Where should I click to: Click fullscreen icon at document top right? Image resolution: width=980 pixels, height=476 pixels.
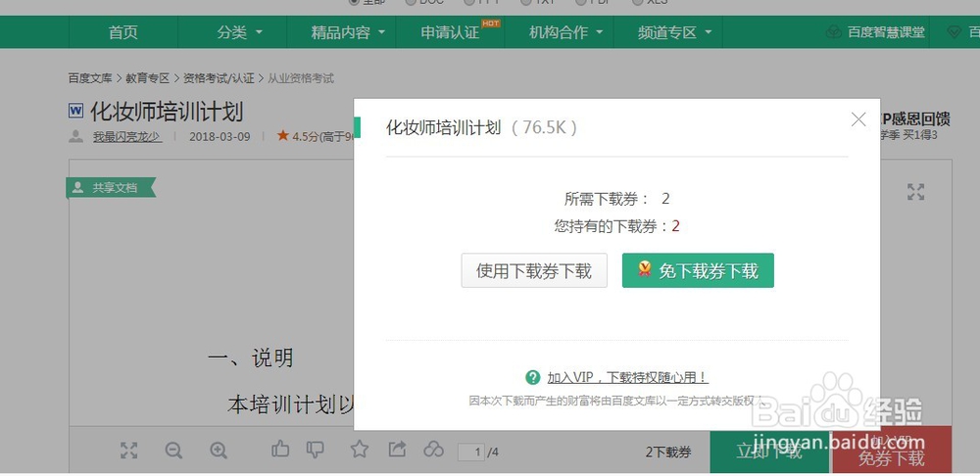pos(915,192)
